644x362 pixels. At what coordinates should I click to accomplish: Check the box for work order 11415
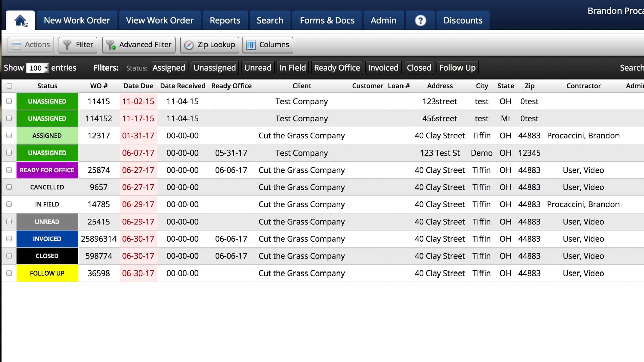pos(9,101)
